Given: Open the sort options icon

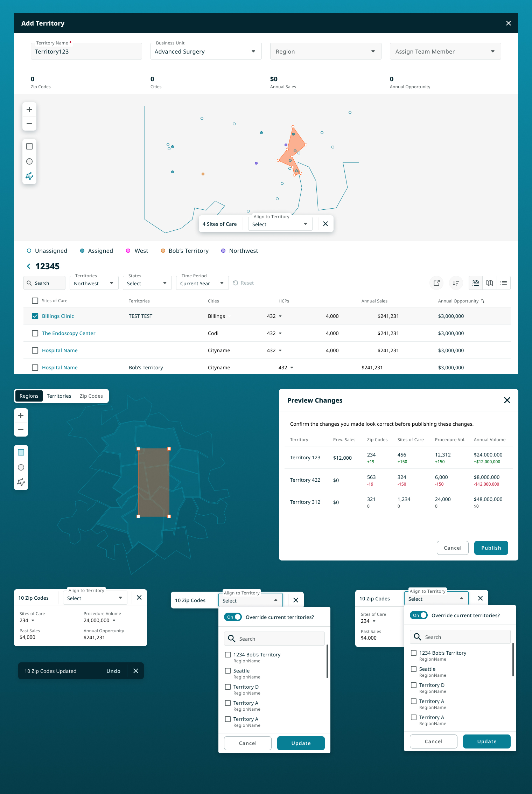Looking at the screenshot, I should [456, 283].
